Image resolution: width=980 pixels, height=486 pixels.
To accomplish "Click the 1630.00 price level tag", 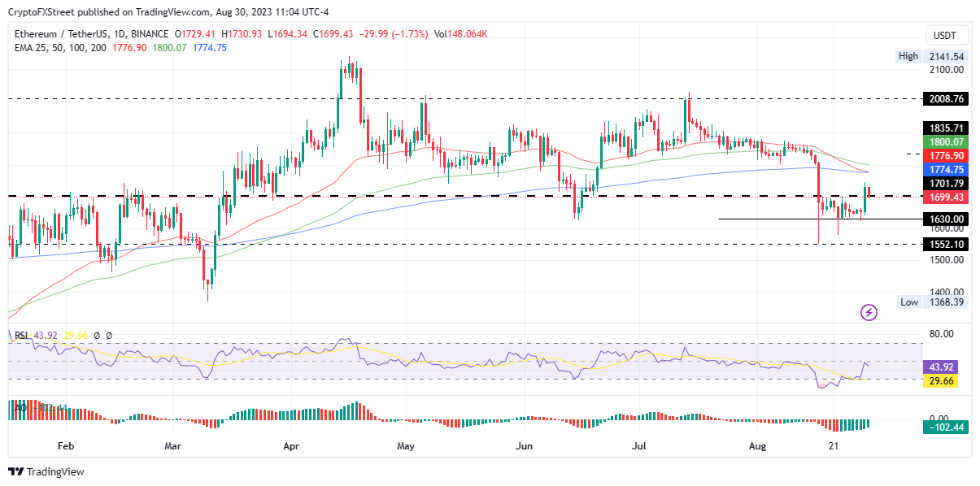I will coord(944,219).
